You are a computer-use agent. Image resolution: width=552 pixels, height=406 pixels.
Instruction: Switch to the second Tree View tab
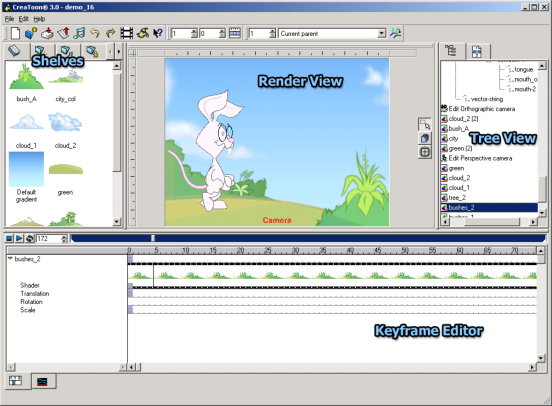pos(477,52)
